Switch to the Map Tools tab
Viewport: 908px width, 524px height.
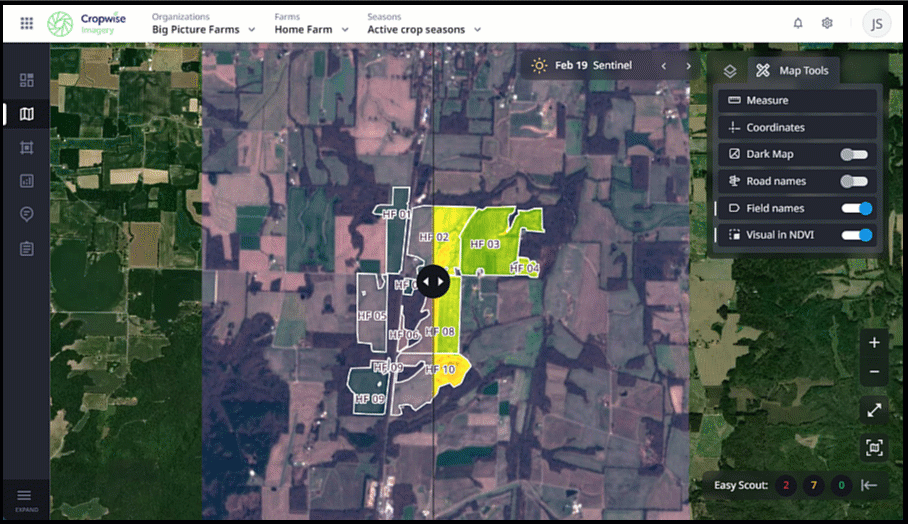(794, 71)
